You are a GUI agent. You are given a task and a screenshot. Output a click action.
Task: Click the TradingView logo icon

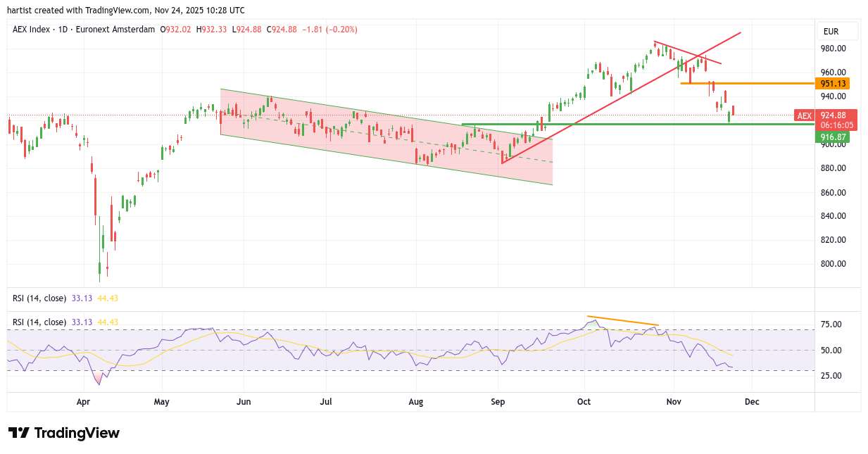tap(18, 433)
